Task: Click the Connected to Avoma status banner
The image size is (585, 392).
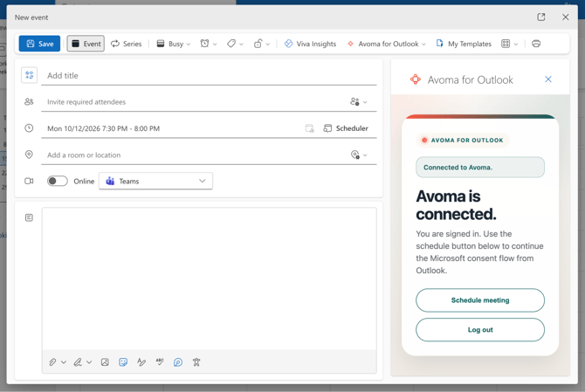Action: (x=480, y=167)
